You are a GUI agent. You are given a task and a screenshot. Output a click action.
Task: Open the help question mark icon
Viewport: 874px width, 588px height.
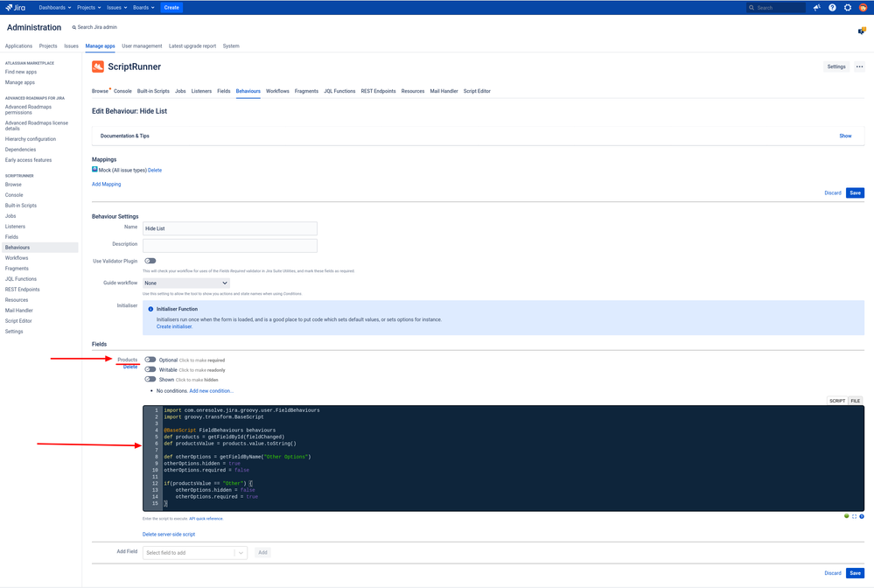coord(832,8)
